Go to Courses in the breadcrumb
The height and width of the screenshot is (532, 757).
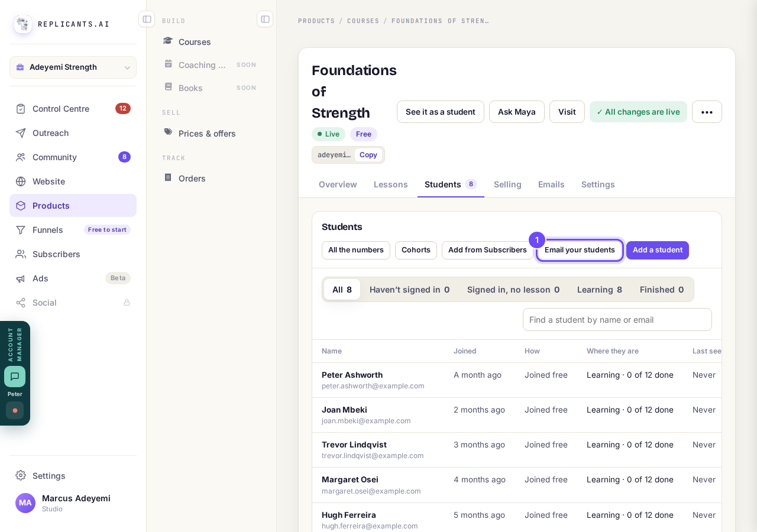(x=363, y=21)
